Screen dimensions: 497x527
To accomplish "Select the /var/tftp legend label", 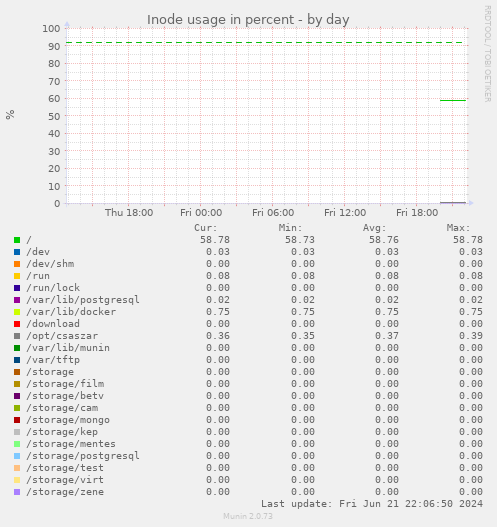I will [x=53, y=360].
